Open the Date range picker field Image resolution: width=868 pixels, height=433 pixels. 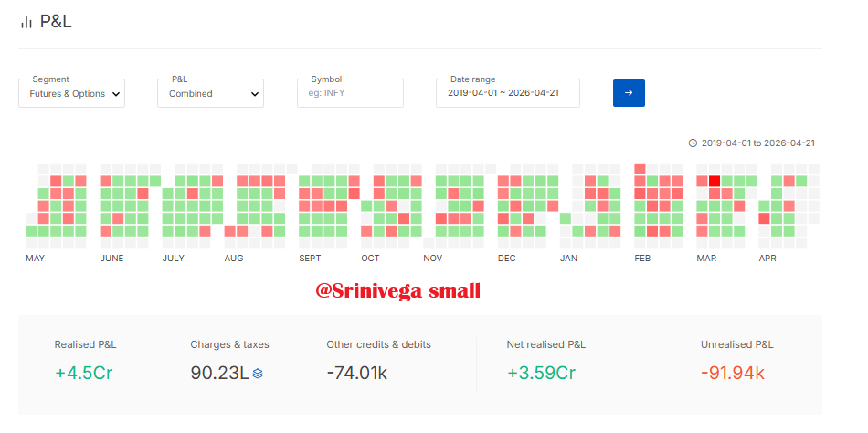pyautogui.click(x=508, y=93)
